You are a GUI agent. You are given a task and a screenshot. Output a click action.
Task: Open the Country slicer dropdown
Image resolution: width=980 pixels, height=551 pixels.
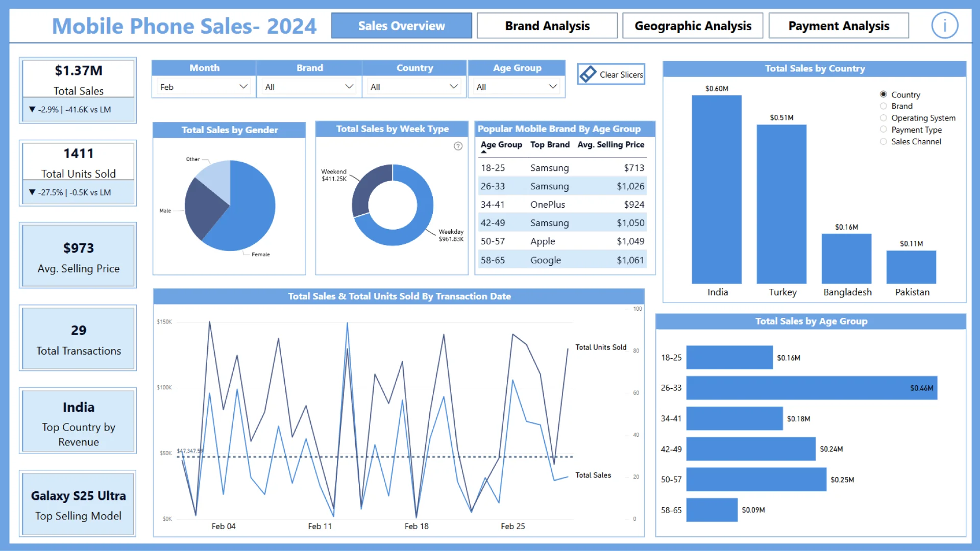tap(453, 87)
